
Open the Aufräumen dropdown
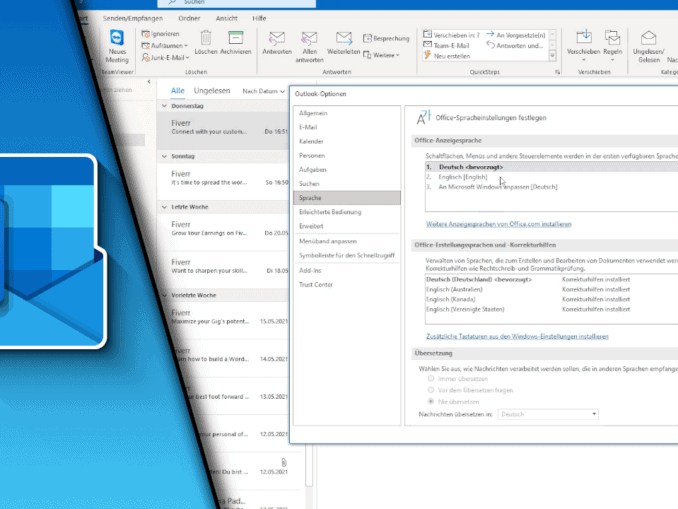point(165,45)
